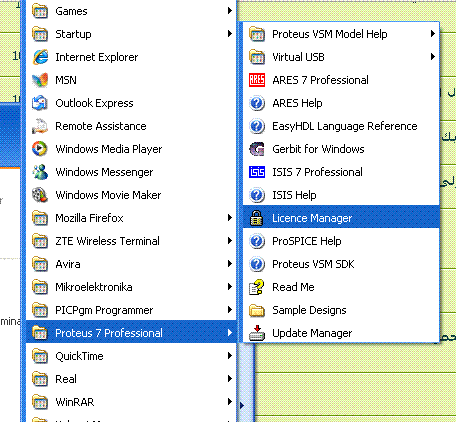This screenshot has width=459, height=422.
Task: Click the Licence Manager padlock icon
Action: (257, 218)
